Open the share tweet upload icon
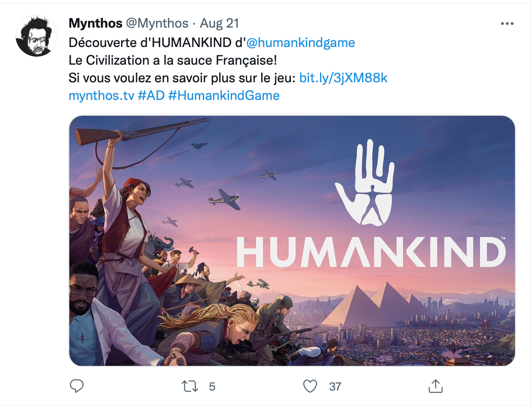531x406 pixels. coord(436,386)
